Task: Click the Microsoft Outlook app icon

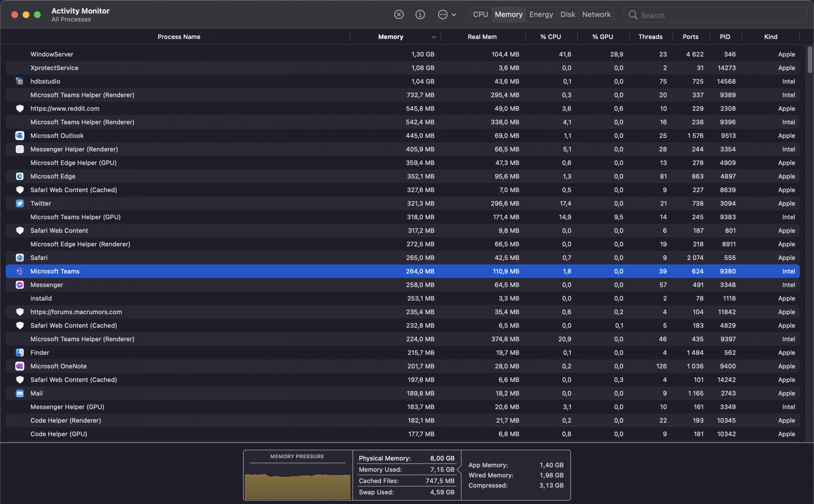Action: click(20, 135)
